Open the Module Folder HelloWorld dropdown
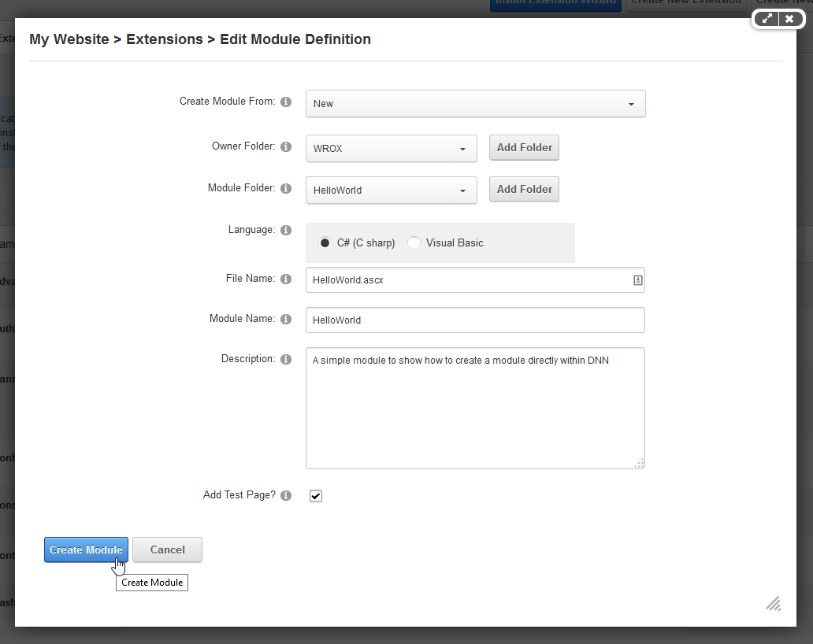Viewport: 813px width, 644px height. pyautogui.click(x=392, y=191)
